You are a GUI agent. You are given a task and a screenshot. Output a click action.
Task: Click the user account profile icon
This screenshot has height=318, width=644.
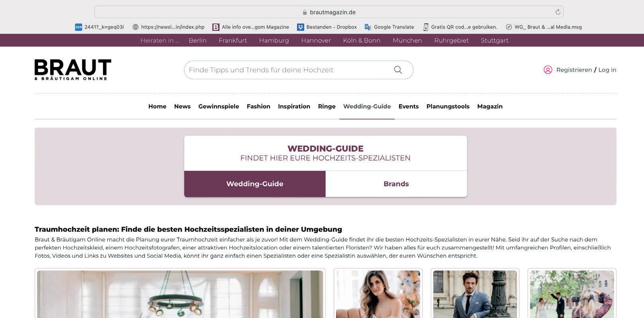pos(548,70)
